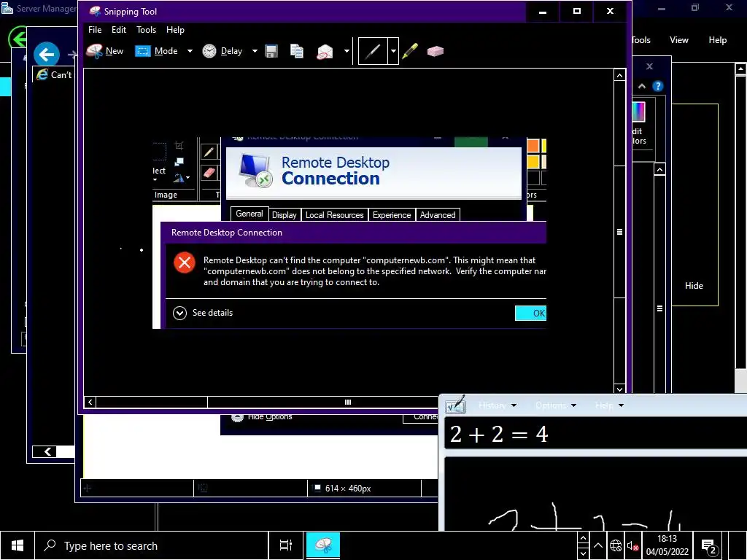The height and width of the screenshot is (560, 747).
Task: Click Edit colors in Paint window
Action: coord(639,120)
